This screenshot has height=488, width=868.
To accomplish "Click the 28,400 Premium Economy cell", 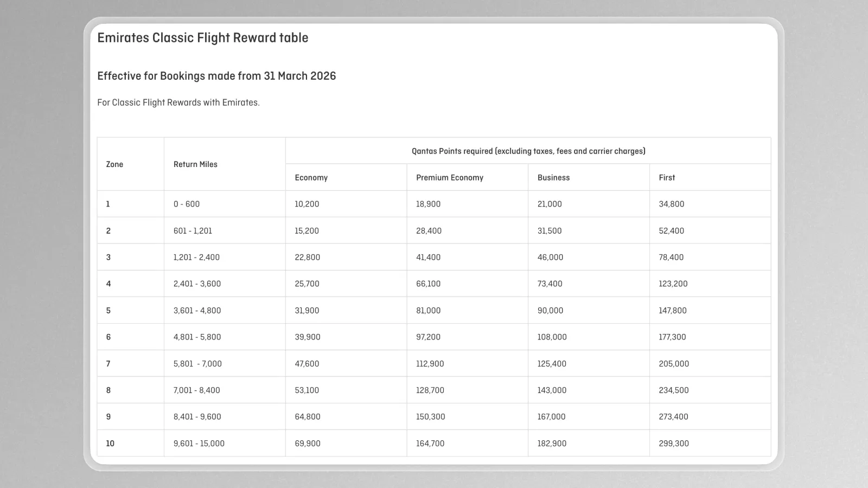I will 468,230.
